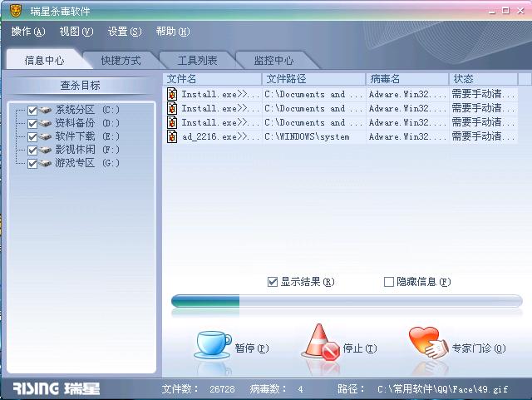Click the 状态 column header

point(484,79)
